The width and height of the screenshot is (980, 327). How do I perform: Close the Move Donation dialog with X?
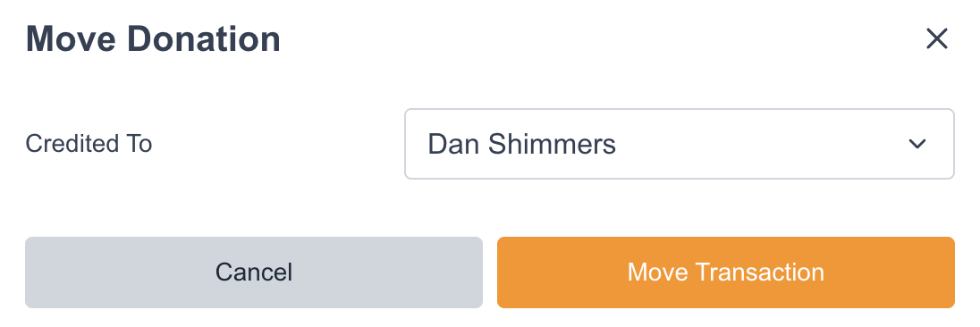pyautogui.click(x=937, y=38)
